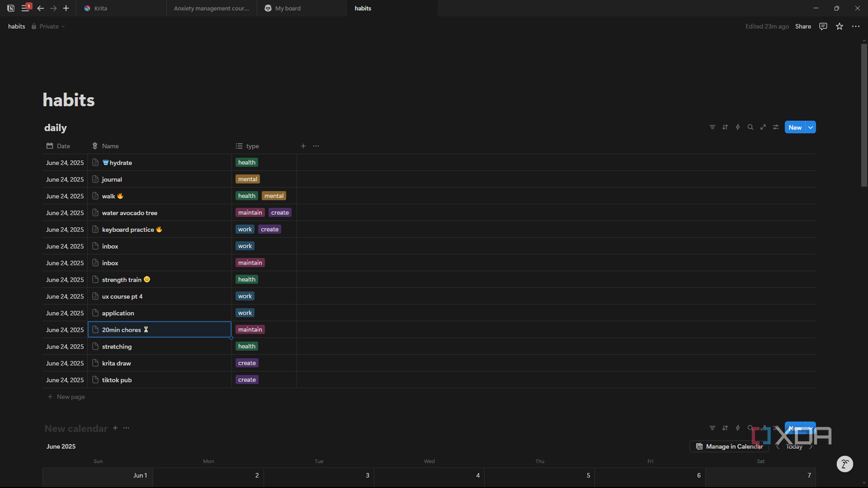Go back with the left arrow
Screen dimensions: 868x488
41,8
